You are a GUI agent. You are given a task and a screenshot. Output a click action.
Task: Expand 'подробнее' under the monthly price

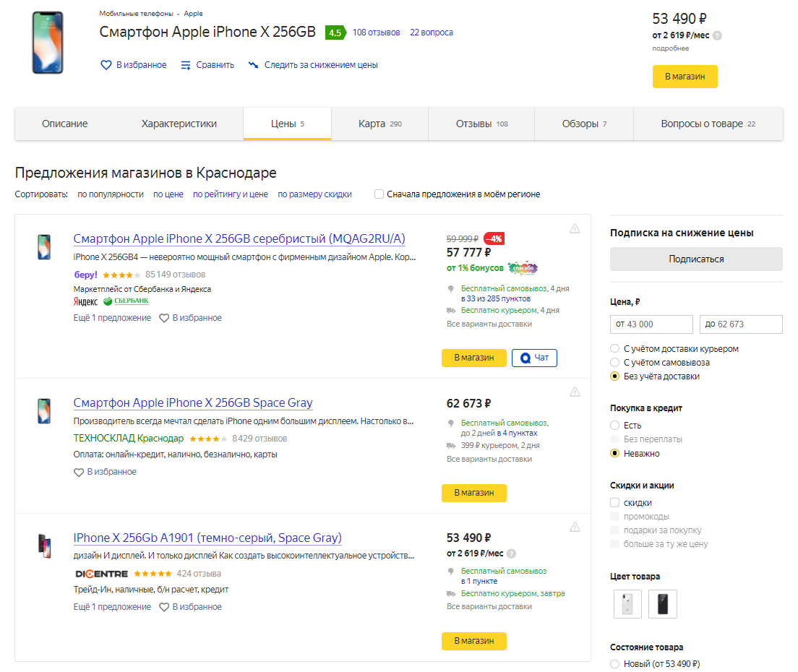pyautogui.click(x=671, y=48)
